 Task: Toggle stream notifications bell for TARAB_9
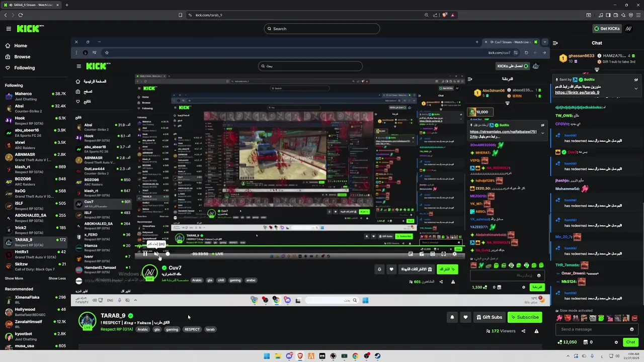tap(452, 317)
